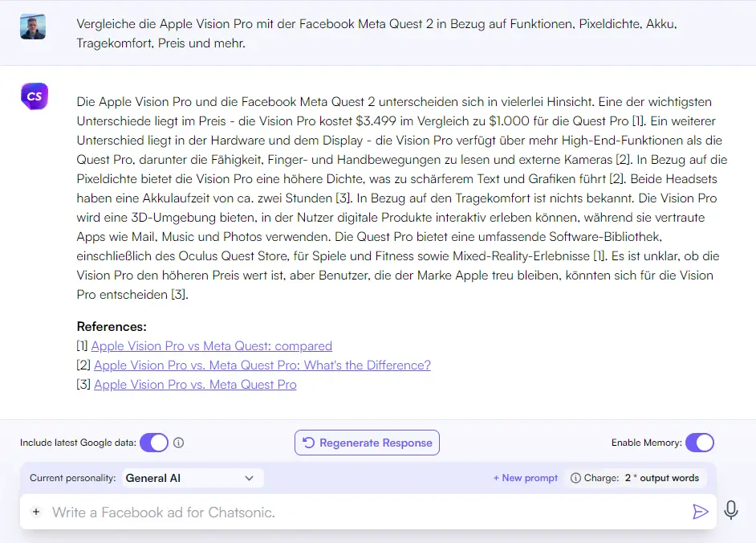Click the user profile avatar

(x=33, y=27)
